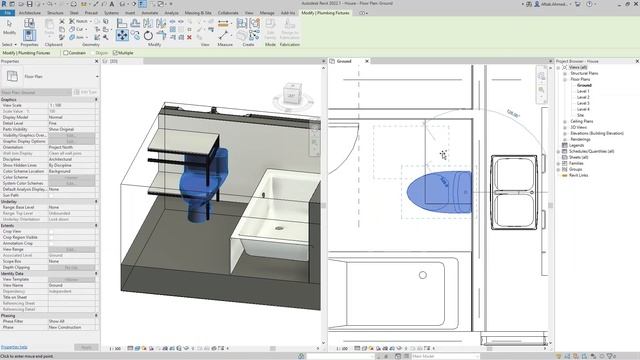Click the Type Properties icon above Properties

coord(29,23)
